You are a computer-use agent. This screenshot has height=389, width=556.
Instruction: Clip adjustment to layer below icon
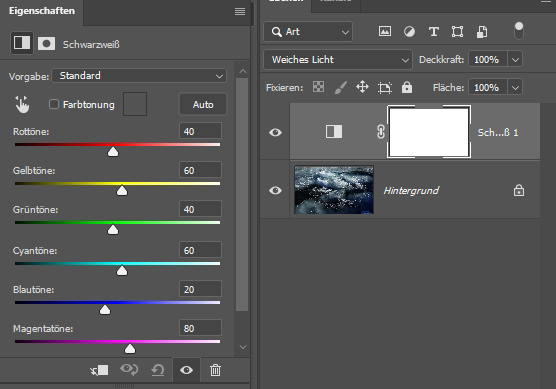pos(99,370)
